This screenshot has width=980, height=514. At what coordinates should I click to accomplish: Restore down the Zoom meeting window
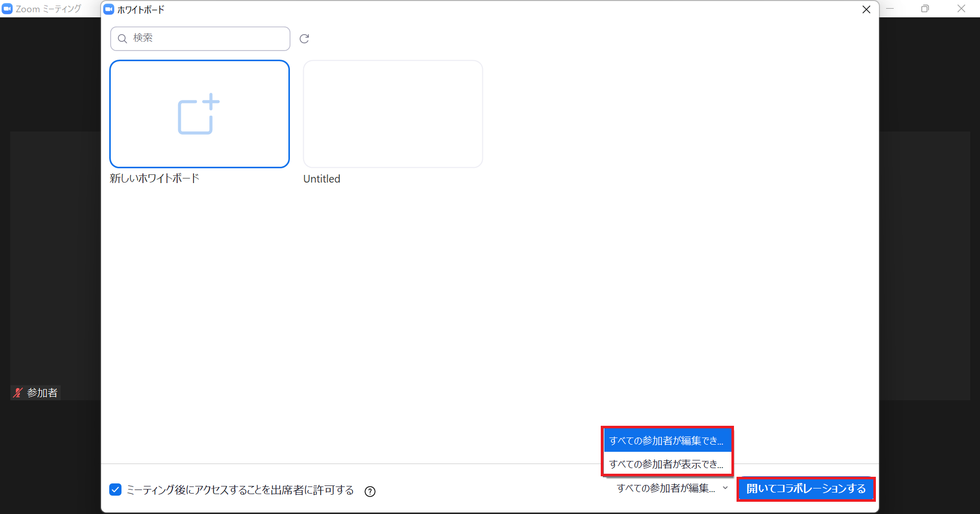[925, 9]
